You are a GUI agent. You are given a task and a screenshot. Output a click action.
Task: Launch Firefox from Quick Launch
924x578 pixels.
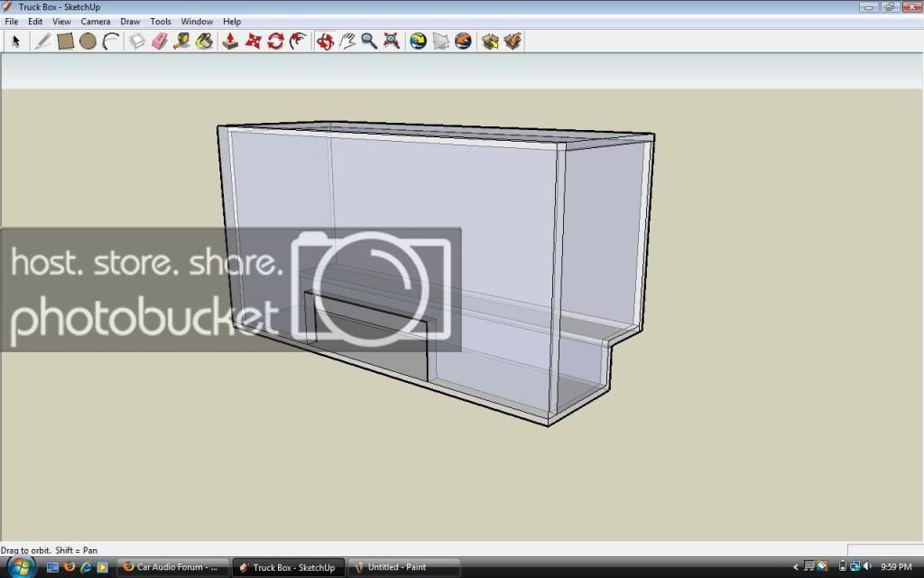[x=69, y=567]
